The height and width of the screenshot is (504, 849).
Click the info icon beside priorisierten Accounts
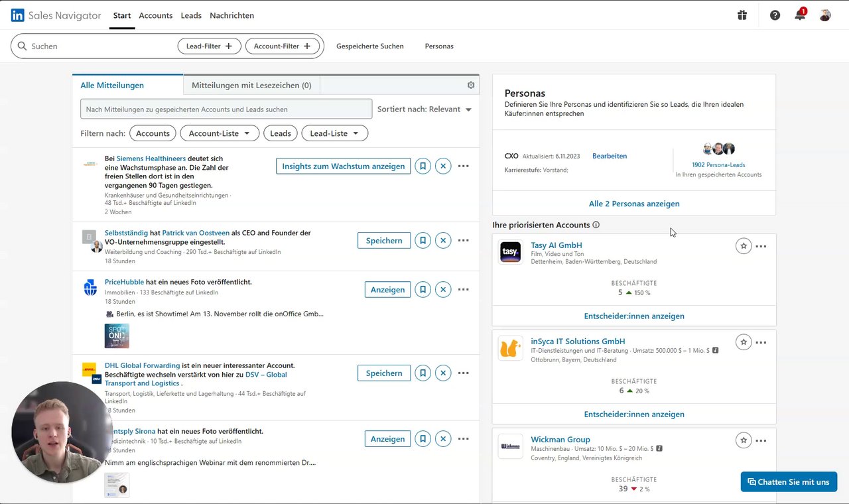(x=596, y=225)
